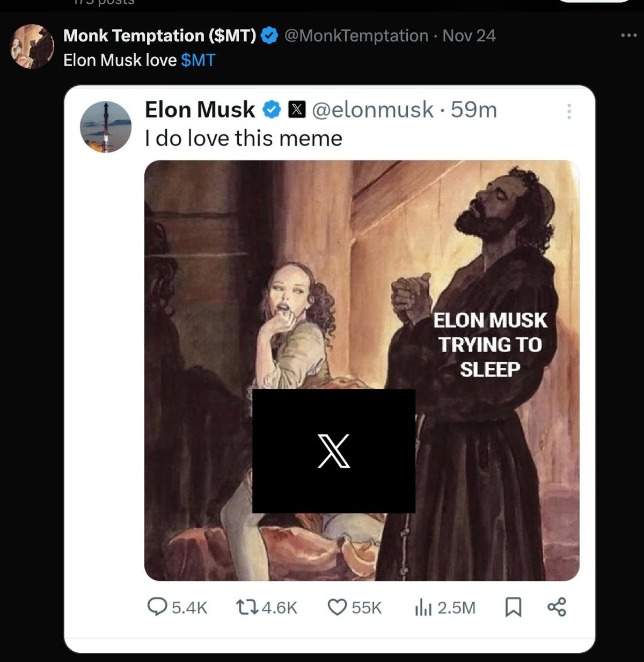Click Elon Musk's rocket profile picture
This screenshot has height=662, width=644.
tap(106, 127)
